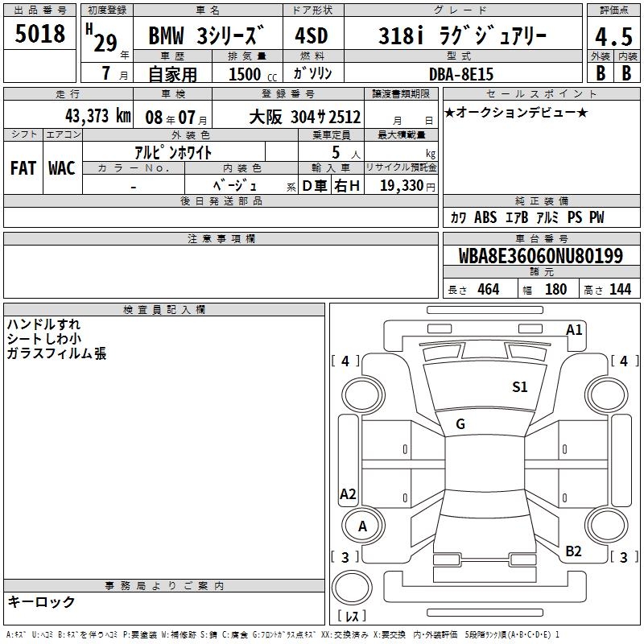Select the 後日発送部品 section header
The image size is (644, 644).
click(x=221, y=200)
